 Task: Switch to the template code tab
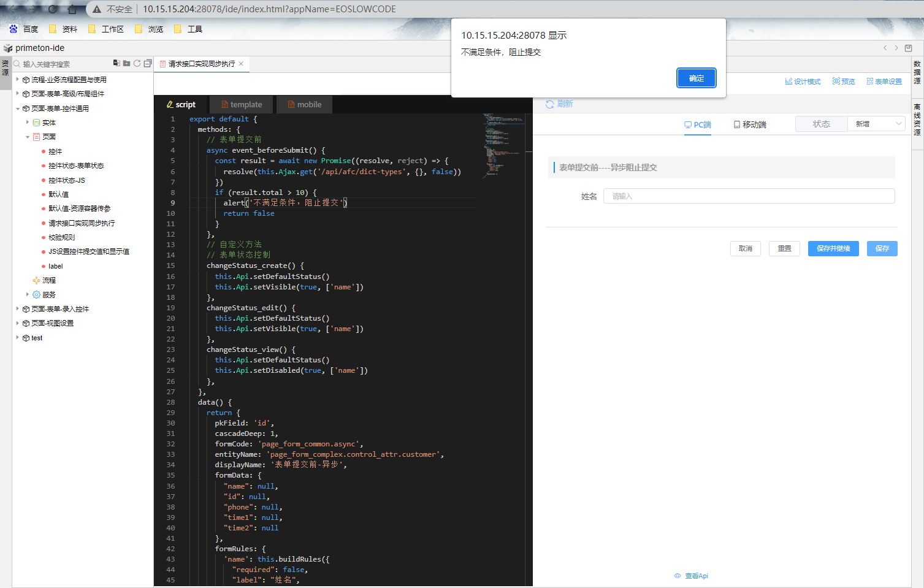coord(242,105)
